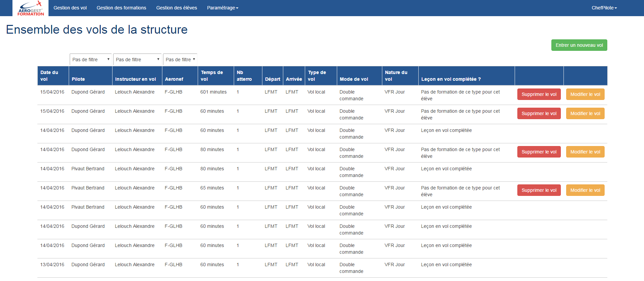
Task: Click Double commande in the 65 minutes row
Action: [x=351, y=191]
